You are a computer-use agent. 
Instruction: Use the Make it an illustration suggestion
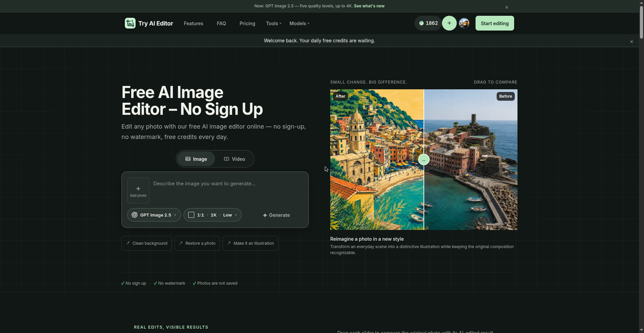(251, 243)
